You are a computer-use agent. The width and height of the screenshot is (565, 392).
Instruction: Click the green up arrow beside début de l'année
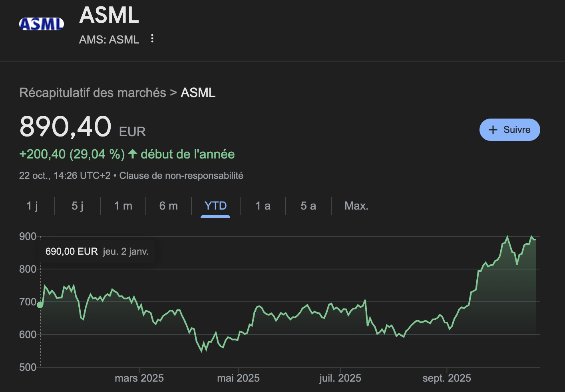pos(133,154)
